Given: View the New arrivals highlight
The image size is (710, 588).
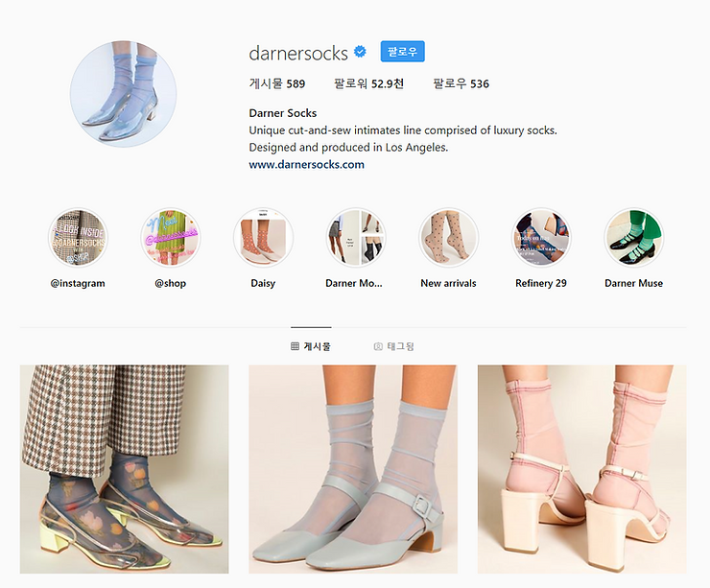Looking at the screenshot, I should 448,237.
